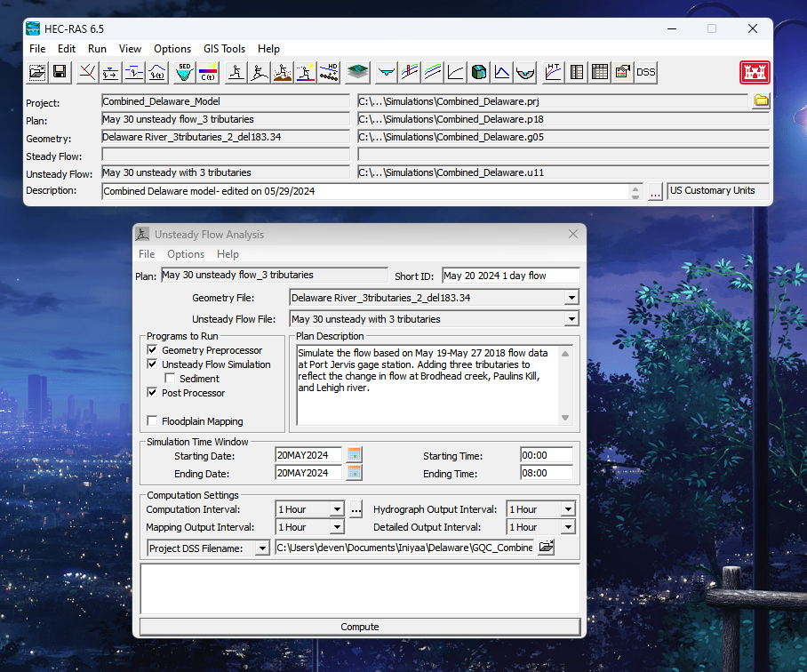Open the sediment data SED icon
Screen dimensions: 807x672
click(x=184, y=72)
